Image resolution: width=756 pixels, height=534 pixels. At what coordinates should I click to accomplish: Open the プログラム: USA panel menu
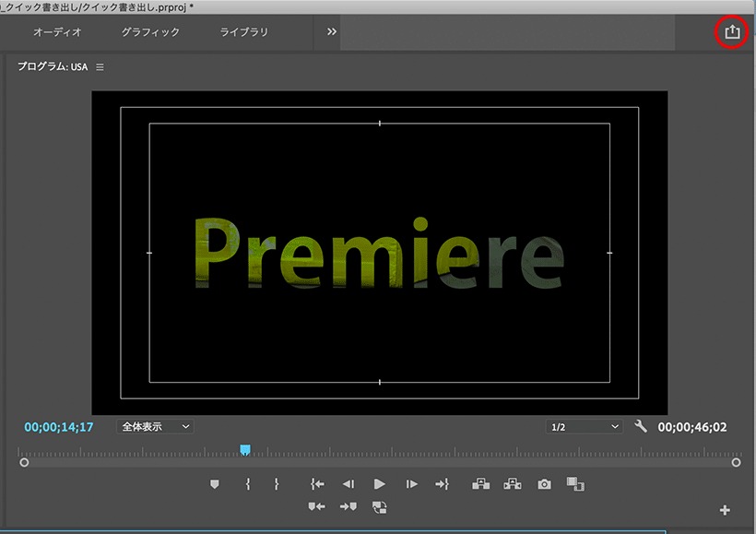(x=100, y=67)
